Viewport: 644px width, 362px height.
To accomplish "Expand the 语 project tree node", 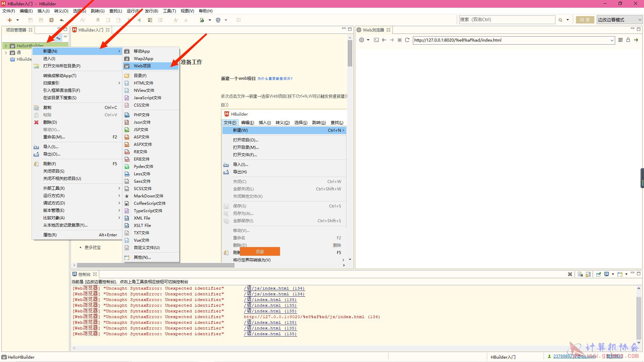I will pos(6,53).
